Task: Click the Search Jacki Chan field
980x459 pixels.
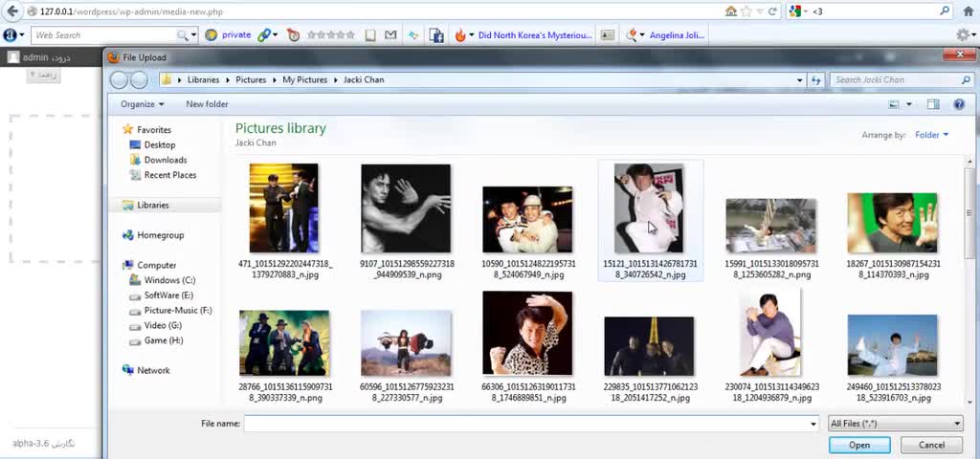Action: click(894, 80)
